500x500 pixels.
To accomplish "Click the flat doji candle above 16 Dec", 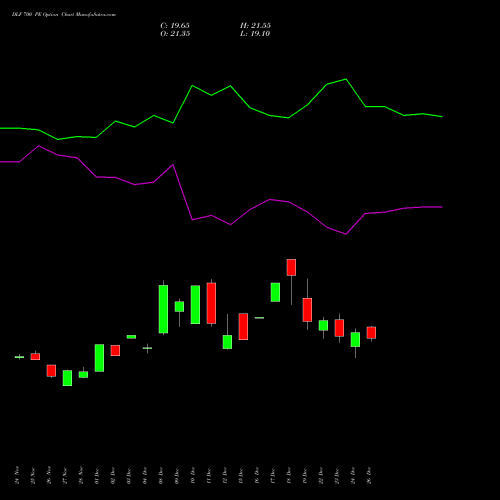I will [x=259, y=318].
